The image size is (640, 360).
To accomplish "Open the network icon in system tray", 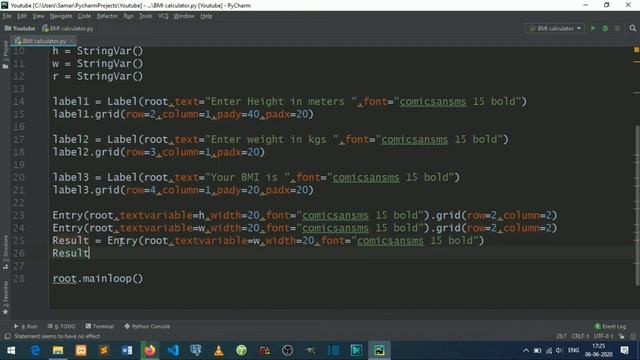I will (549, 350).
